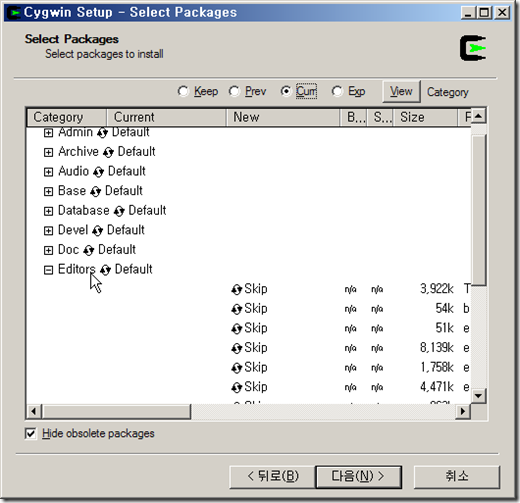
Task: Click the cycle icon next to Audio category
Action: (98, 172)
